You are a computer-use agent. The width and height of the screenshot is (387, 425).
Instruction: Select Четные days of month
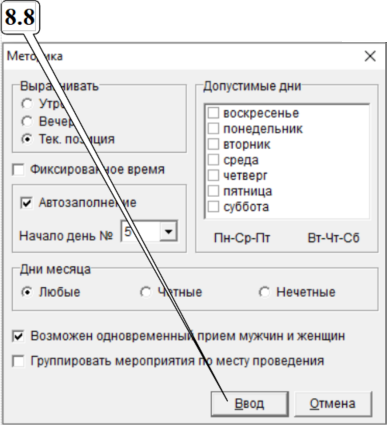(x=145, y=292)
